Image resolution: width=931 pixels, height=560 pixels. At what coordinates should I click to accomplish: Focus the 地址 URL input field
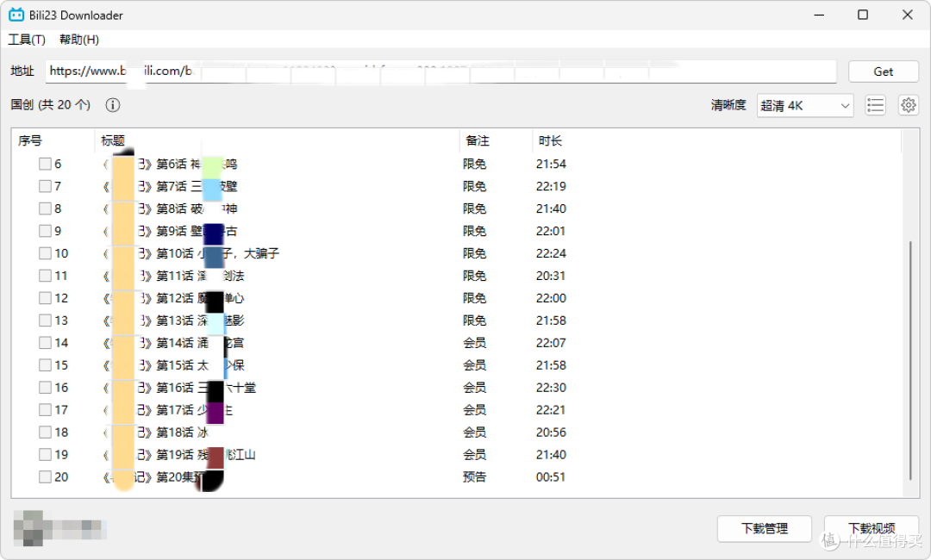click(x=441, y=72)
